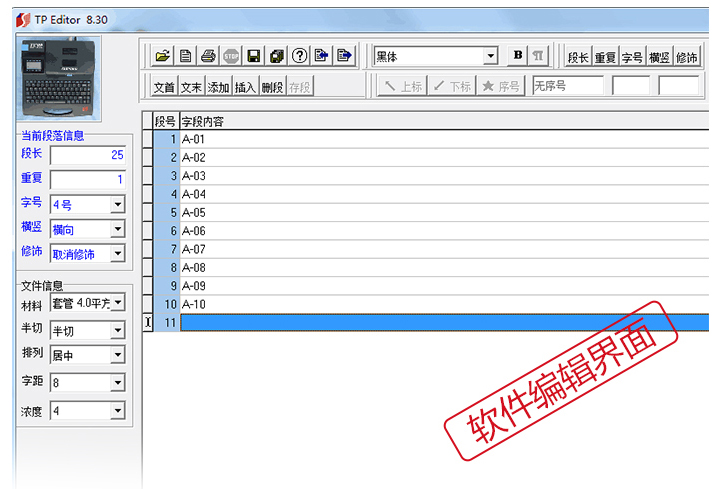Click the Bold B toolbar icon
Image resolution: width=726 pixels, height=489 pixels.
pos(517,56)
